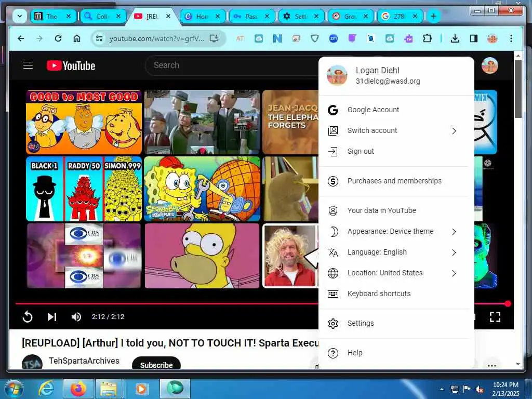Open the browser Extensions puzzle icon

pos(427,38)
